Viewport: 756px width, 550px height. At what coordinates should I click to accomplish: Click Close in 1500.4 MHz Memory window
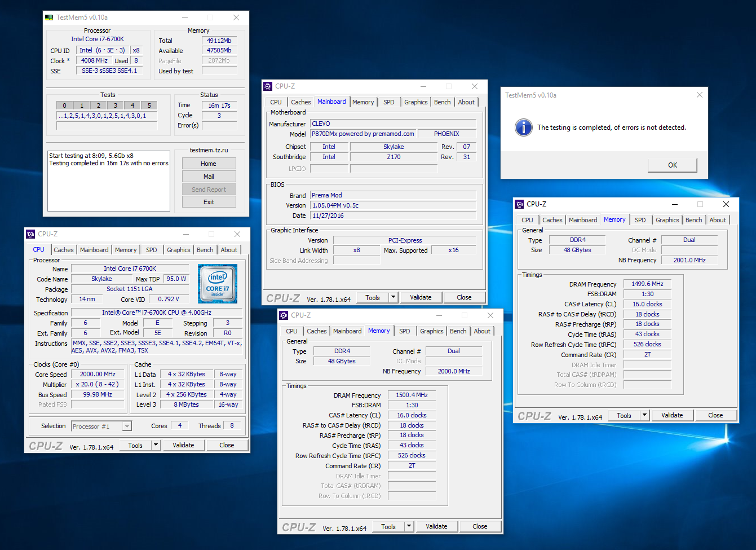point(480,526)
